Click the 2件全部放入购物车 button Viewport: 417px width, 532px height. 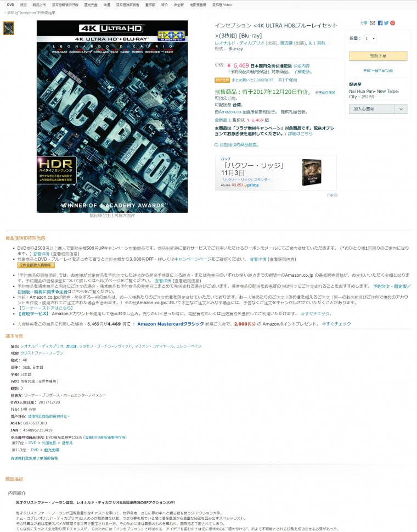pos(36,265)
